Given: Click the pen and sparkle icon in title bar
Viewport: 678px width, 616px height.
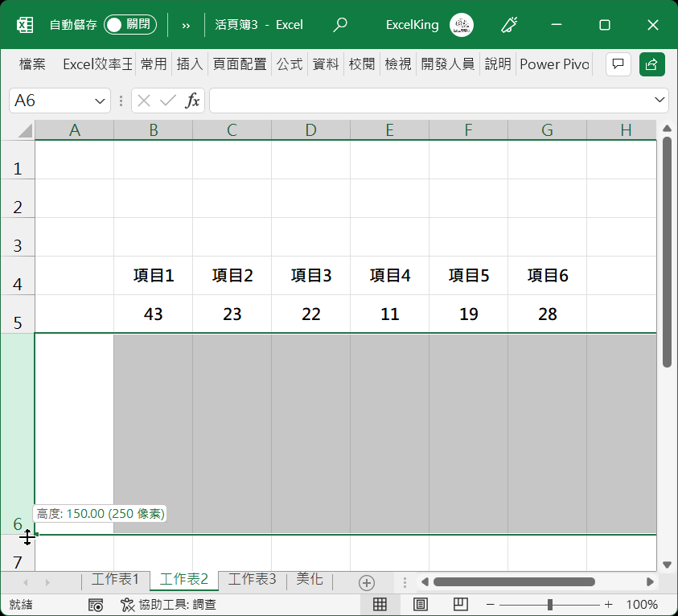Looking at the screenshot, I should coord(508,25).
